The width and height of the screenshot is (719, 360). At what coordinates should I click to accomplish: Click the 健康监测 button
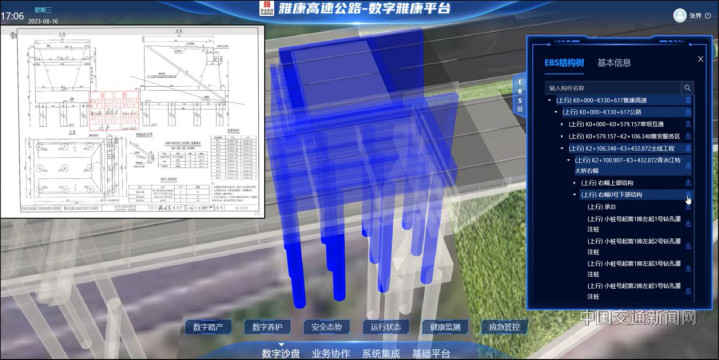pos(445,327)
